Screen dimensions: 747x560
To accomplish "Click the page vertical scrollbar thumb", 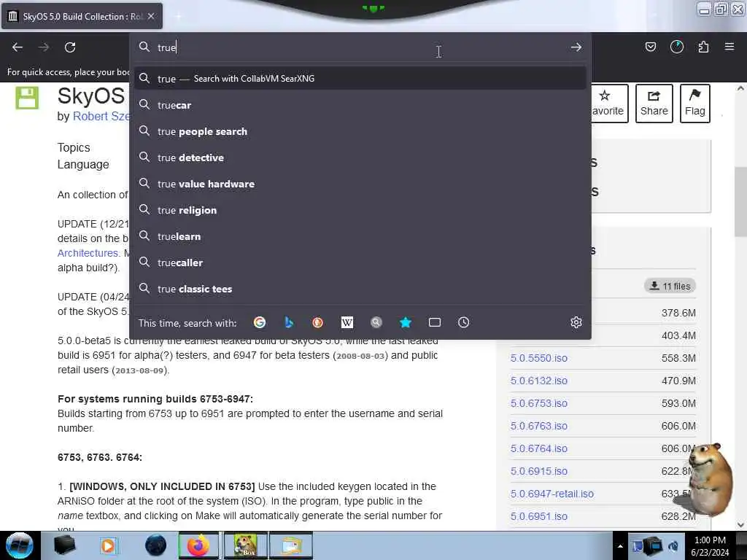I will tap(740, 201).
